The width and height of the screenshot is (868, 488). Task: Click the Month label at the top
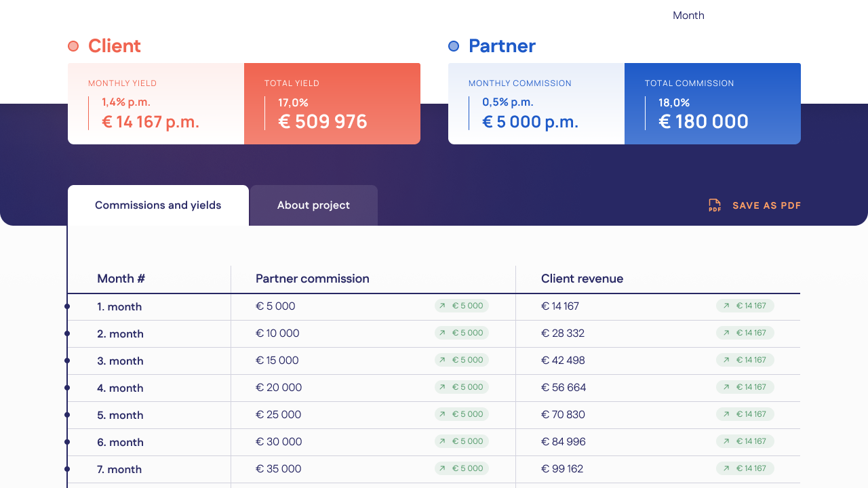pos(688,16)
